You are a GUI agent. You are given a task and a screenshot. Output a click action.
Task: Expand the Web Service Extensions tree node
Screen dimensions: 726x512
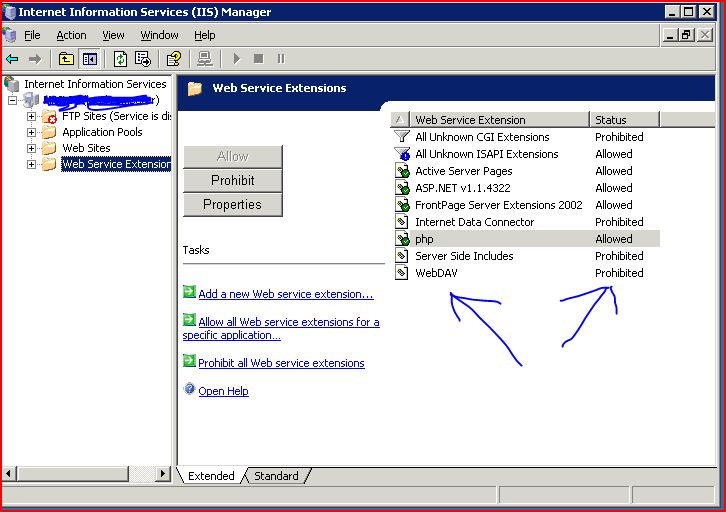(31, 164)
